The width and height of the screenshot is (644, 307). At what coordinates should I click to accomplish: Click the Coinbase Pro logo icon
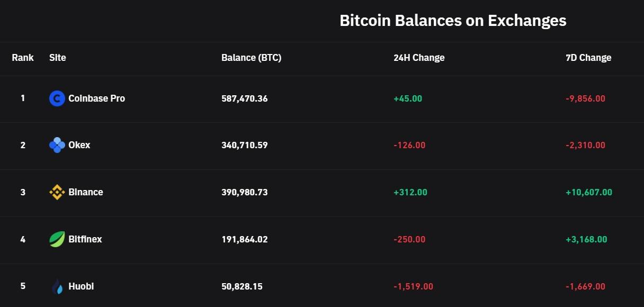(57, 98)
